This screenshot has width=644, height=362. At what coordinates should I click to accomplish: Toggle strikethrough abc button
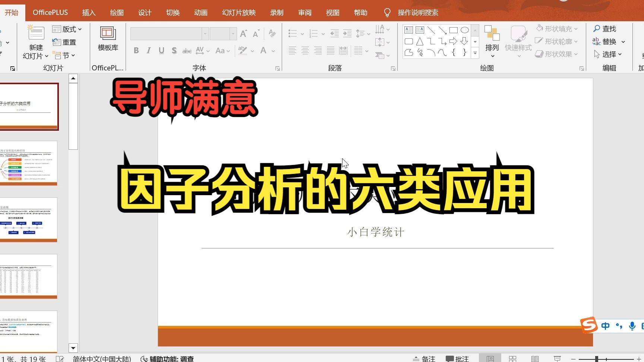coord(187,51)
